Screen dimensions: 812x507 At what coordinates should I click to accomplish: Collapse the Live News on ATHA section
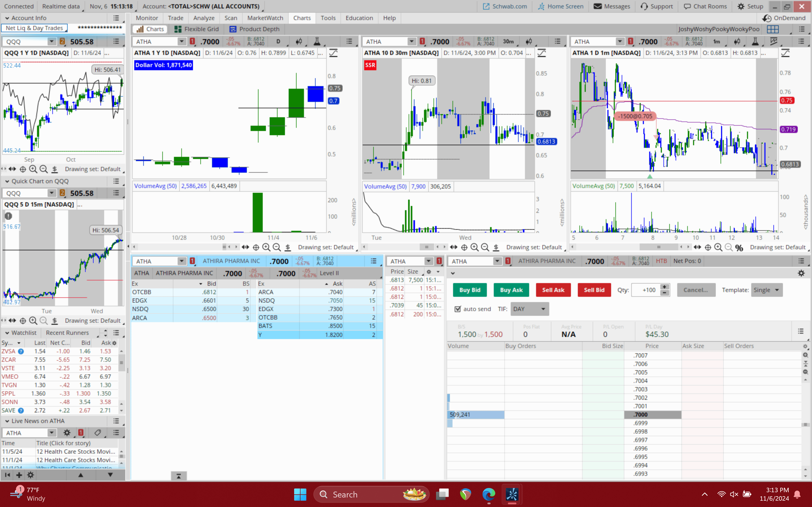pos(7,421)
